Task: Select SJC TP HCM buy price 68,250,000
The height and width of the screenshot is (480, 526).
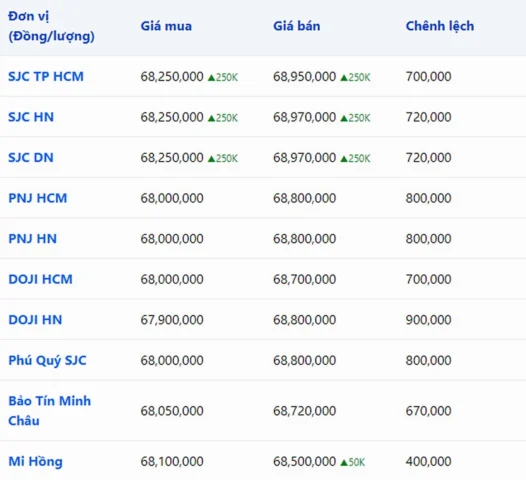Action: [x=172, y=77]
